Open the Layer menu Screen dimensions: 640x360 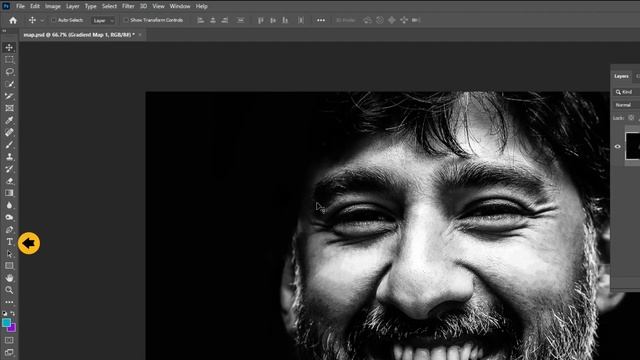click(73, 6)
